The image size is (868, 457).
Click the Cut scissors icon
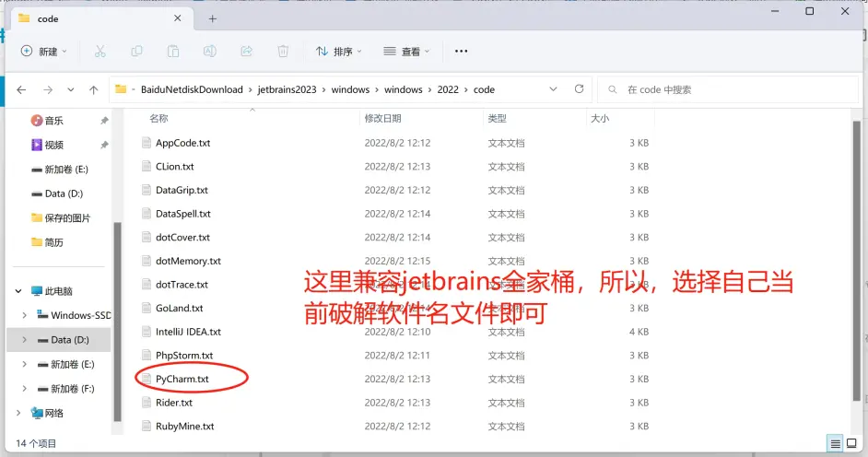click(x=100, y=52)
